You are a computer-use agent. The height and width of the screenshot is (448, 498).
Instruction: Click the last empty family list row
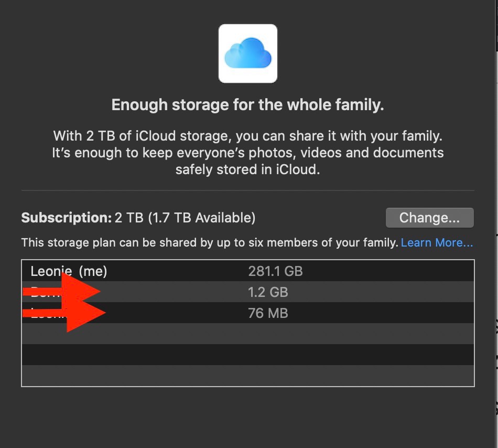click(x=247, y=375)
